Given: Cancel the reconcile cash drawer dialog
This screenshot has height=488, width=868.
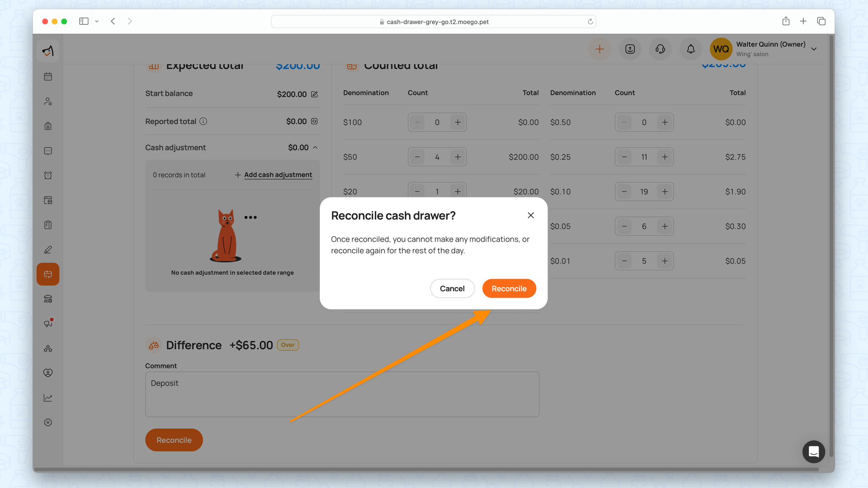Looking at the screenshot, I should click(452, 289).
